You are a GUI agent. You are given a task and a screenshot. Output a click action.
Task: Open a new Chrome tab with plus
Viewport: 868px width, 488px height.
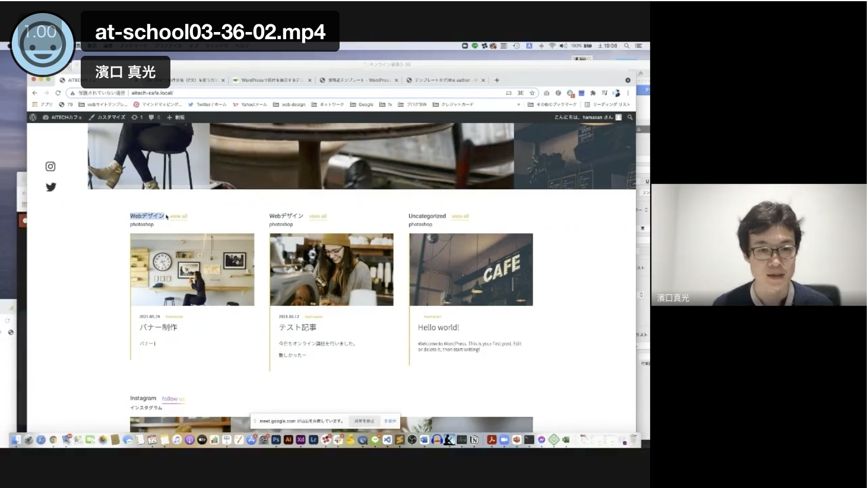point(497,80)
